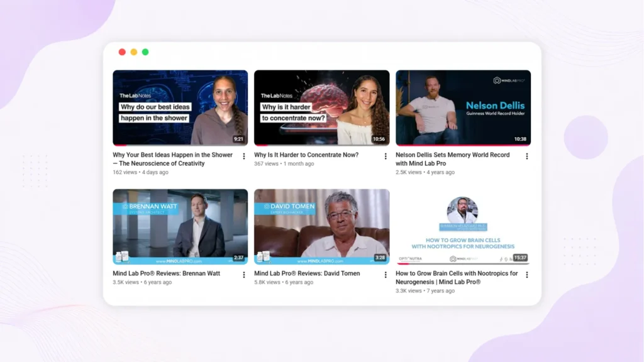This screenshot has height=362, width=644.
Task: Click the 9:21 duration badge
Action: tap(238, 139)
